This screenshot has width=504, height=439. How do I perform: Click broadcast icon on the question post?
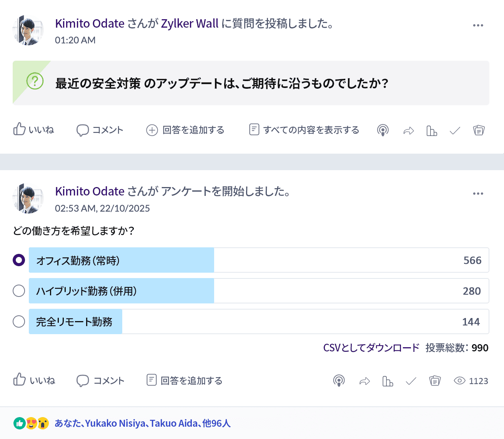[x=383, y=131]
